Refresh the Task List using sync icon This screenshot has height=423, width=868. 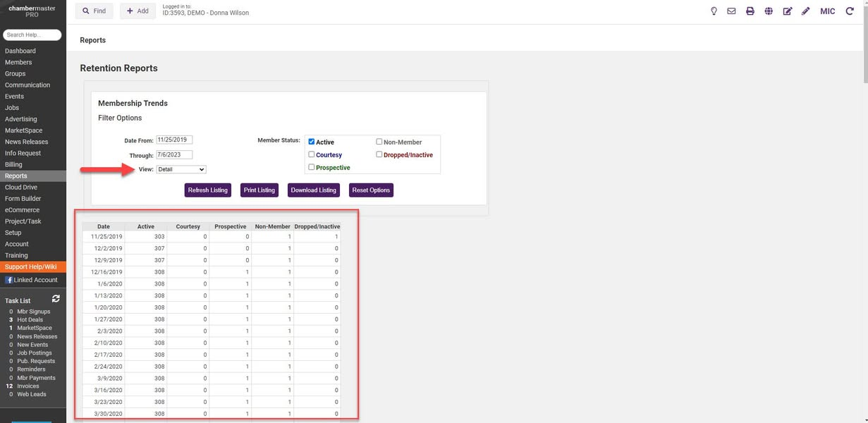pyautogui.click(x=56, y=299)
